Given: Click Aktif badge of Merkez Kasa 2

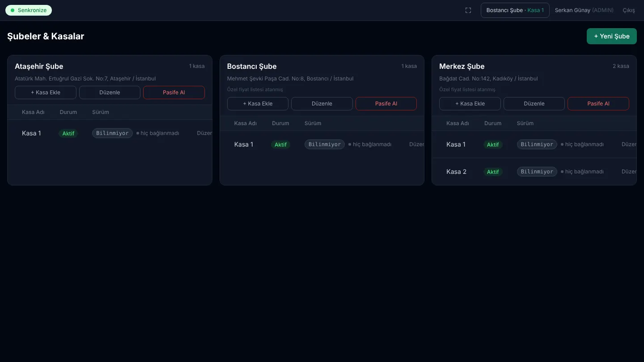Looking at the screenshot, I should tap(493, 172).
